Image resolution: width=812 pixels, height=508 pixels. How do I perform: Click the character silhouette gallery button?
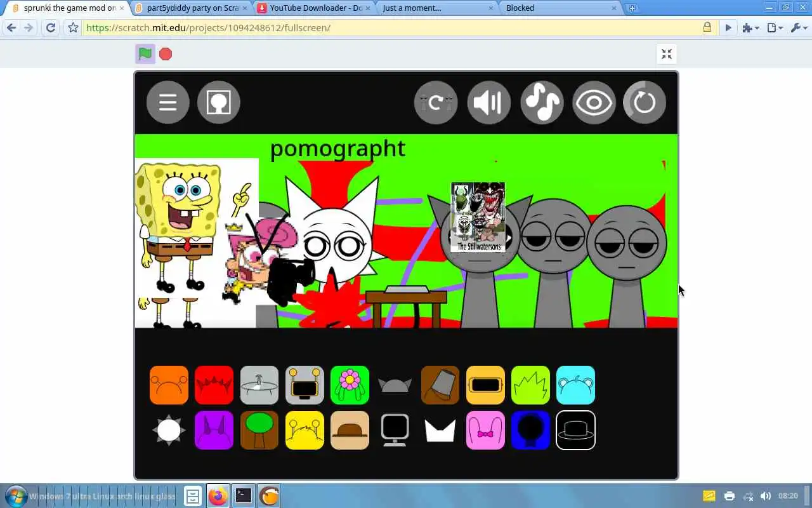(219, 102)
